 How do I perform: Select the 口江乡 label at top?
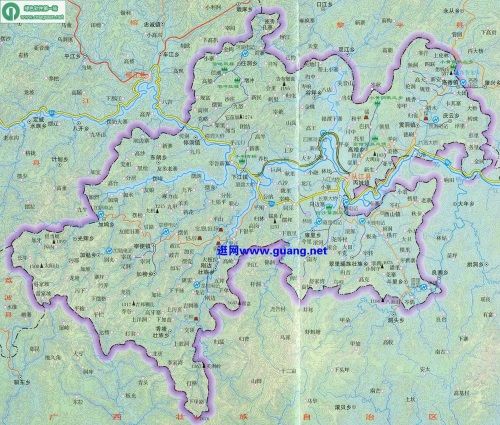[x=324, y=5]
